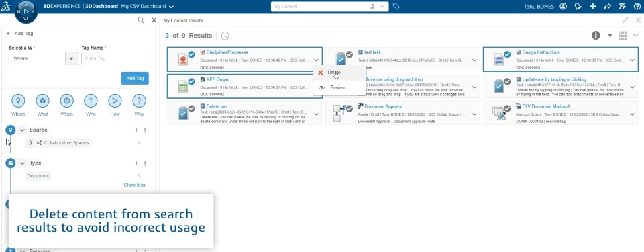
Task: Click the Share arrow icon
Action: [608, 6]
